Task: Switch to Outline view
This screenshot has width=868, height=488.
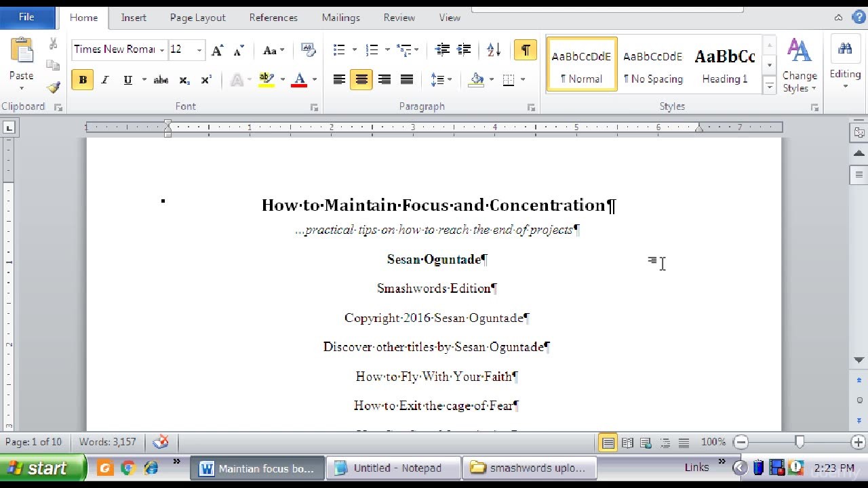Action: click(665, 443)
